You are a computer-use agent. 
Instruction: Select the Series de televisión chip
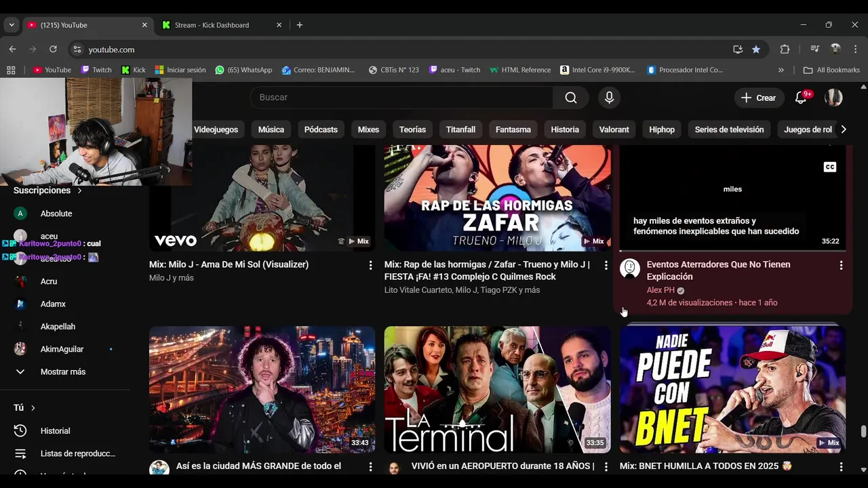[729, 129]
